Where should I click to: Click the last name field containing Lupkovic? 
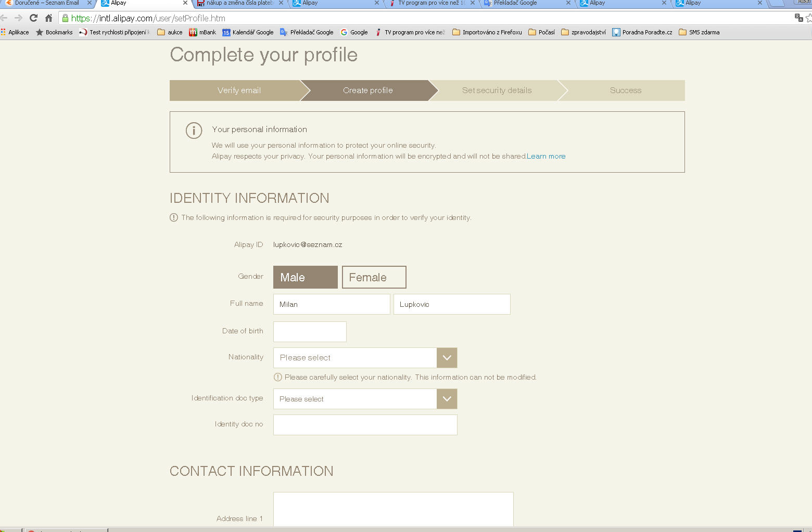(452, 304)
